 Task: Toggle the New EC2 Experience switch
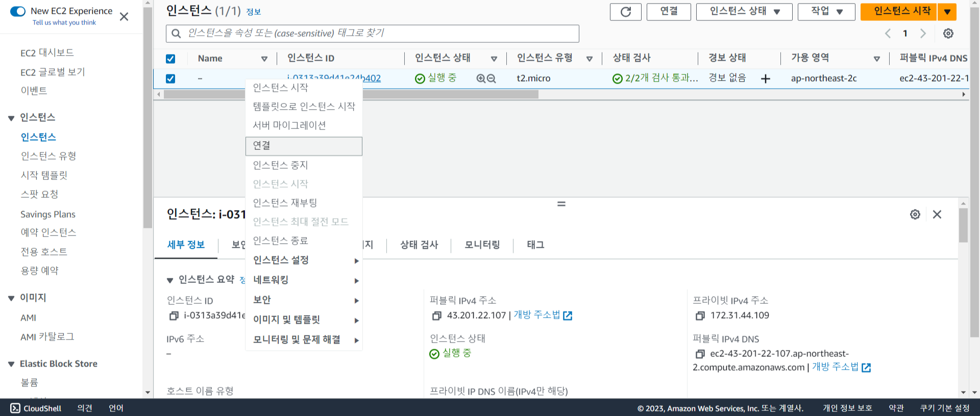[18, 11]
